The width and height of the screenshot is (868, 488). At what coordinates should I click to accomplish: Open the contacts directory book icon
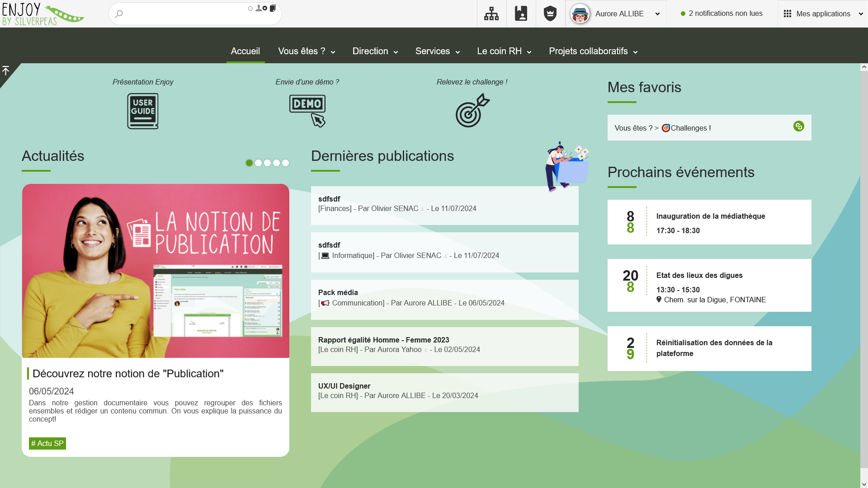[521, 14]
